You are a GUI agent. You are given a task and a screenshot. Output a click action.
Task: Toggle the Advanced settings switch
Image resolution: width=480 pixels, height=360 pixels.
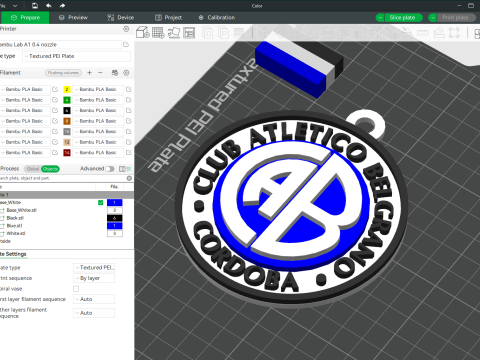(x=110, y=169)
